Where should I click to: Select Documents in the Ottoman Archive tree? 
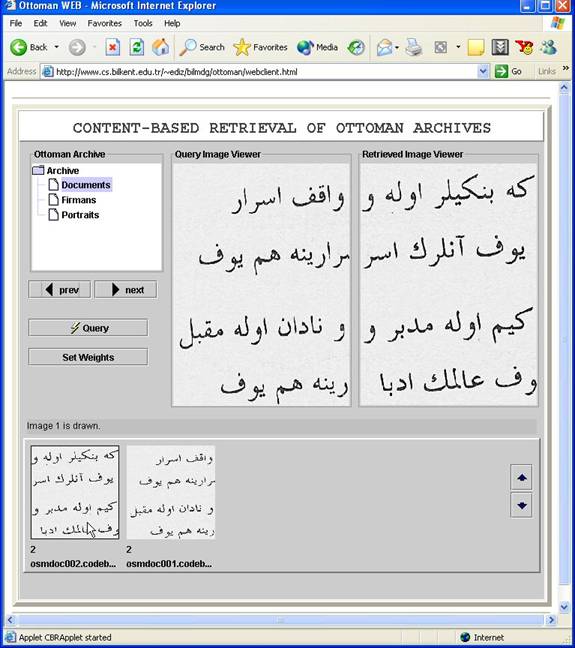(x=80, y=185)
